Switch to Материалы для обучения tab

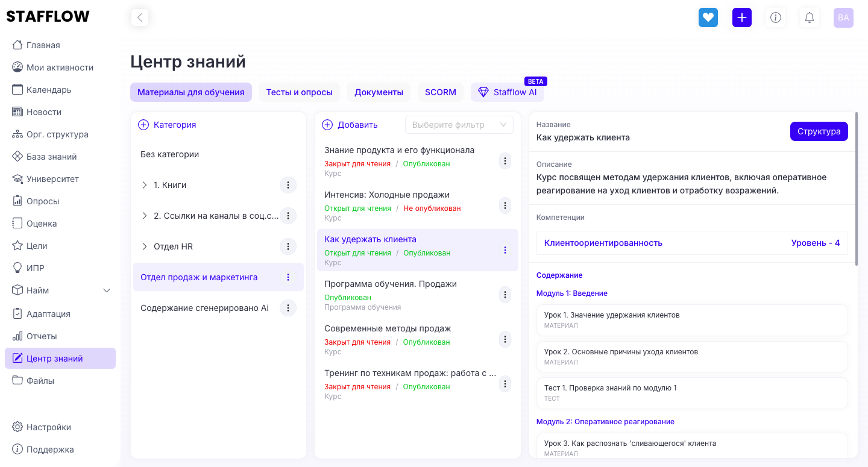pos(191,92)
